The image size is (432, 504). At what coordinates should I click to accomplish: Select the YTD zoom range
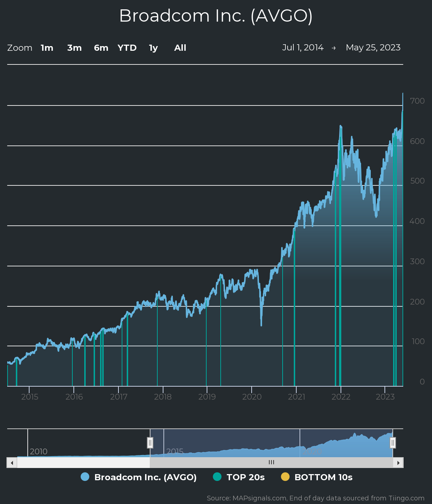click(127, 48)
